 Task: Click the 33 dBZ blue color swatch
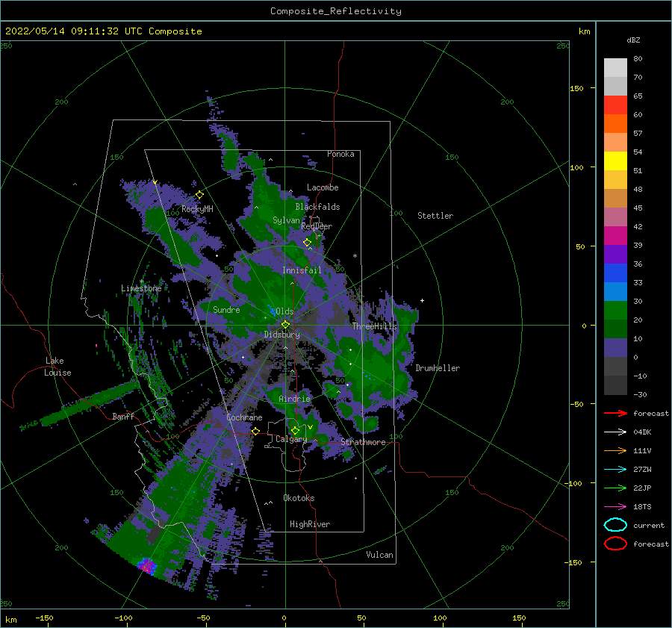(x=615, y=292)
